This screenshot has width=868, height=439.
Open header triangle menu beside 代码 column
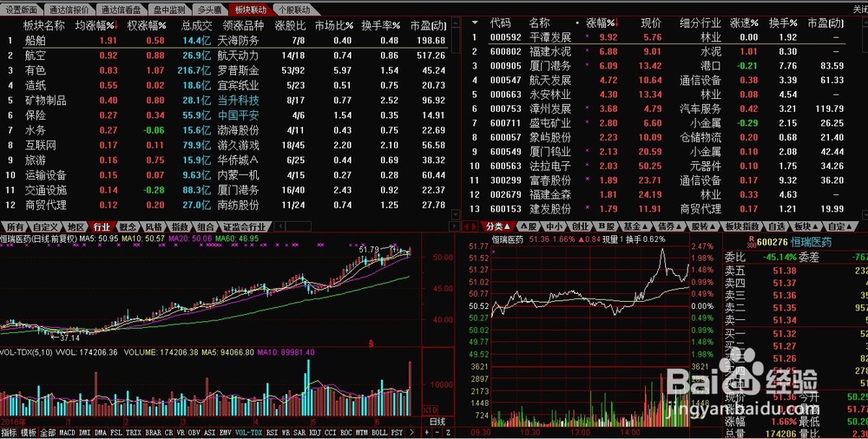(x=475, y=23)
